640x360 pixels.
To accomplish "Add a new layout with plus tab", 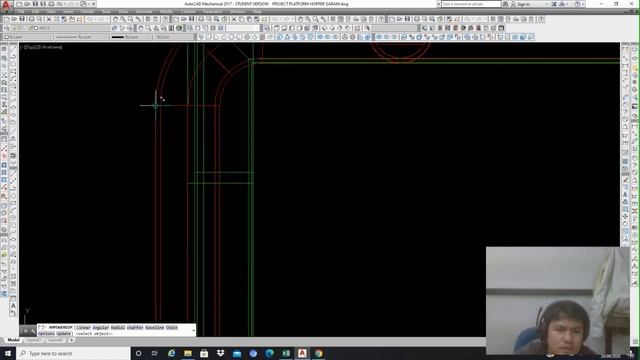I will 71,340.
